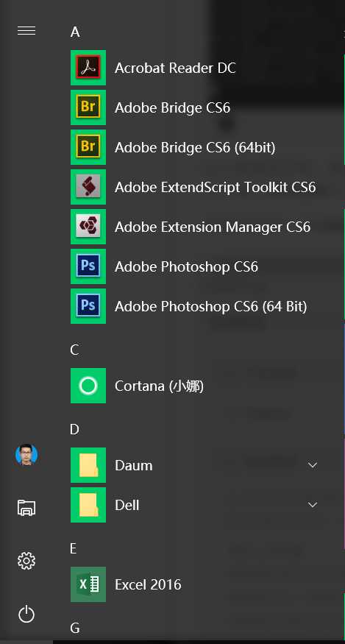345x644 pixels.
Task: Click the Power button
Action: pos(26,614)
